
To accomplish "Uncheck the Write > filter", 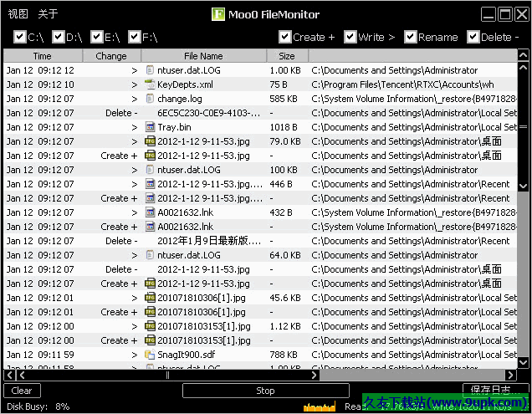I will (x=350, y=37).
